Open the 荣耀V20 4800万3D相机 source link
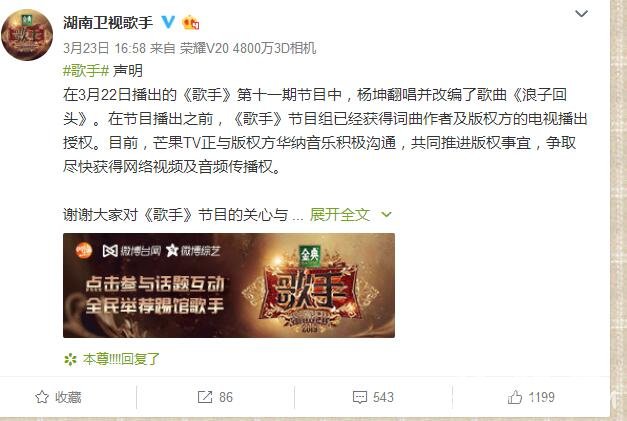Image resolution: width=627 pixels, height=421 pixels. click(248, 48)
